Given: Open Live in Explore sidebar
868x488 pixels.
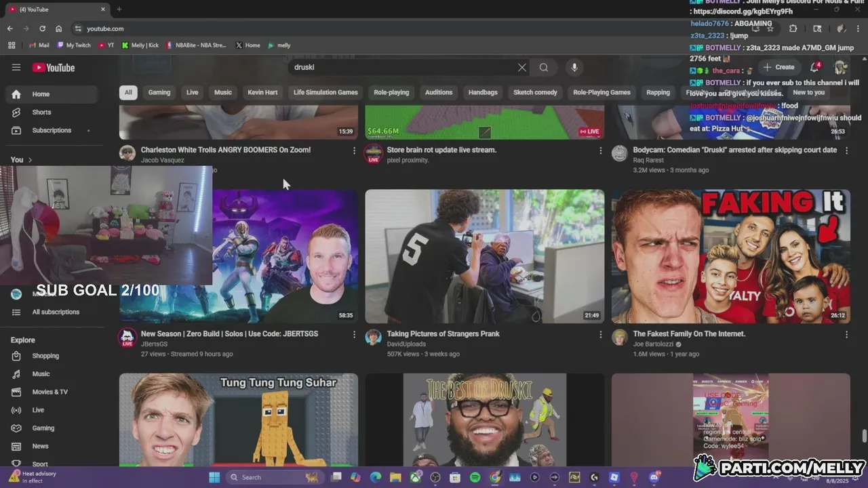Looking at the screenshot, I should click(x=51, y=410).
